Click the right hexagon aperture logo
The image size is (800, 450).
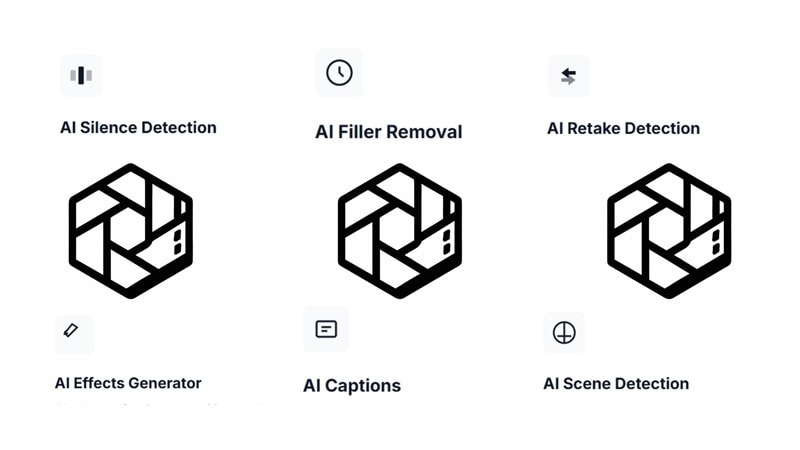coord(669,231)
